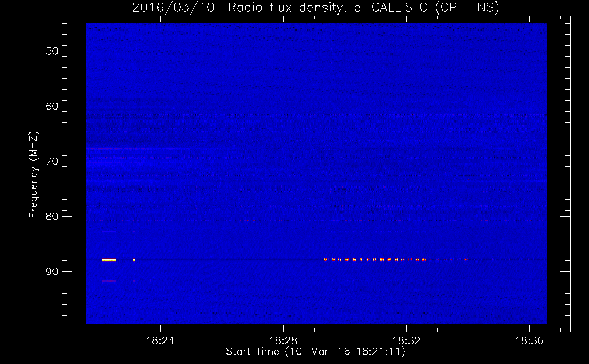Click the '18:24' time tick label
589x364 pixels.
coord(160,341)
